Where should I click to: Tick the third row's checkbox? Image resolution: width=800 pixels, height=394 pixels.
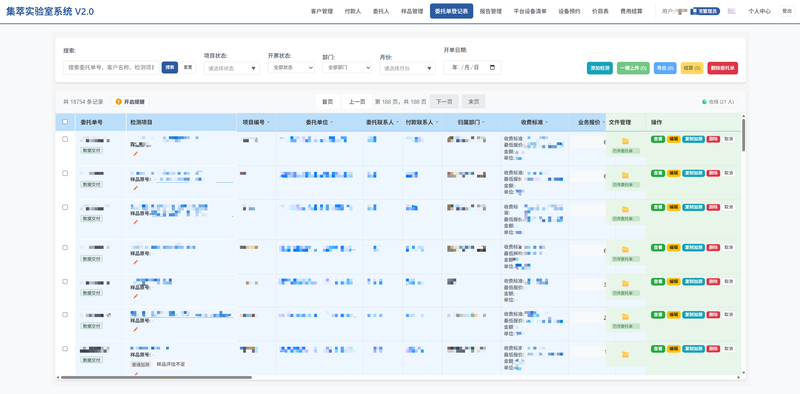click(x=65, y=207)
